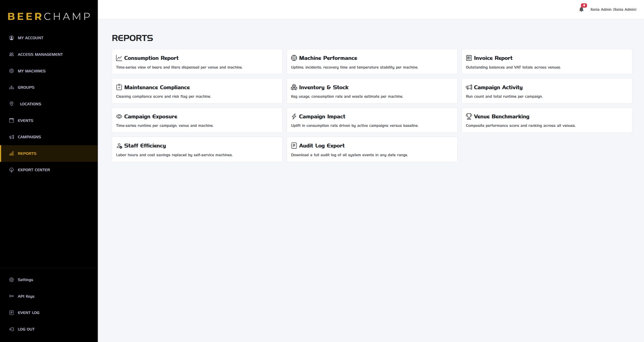Click the BEERCHAMP logo

coord(49,16)
